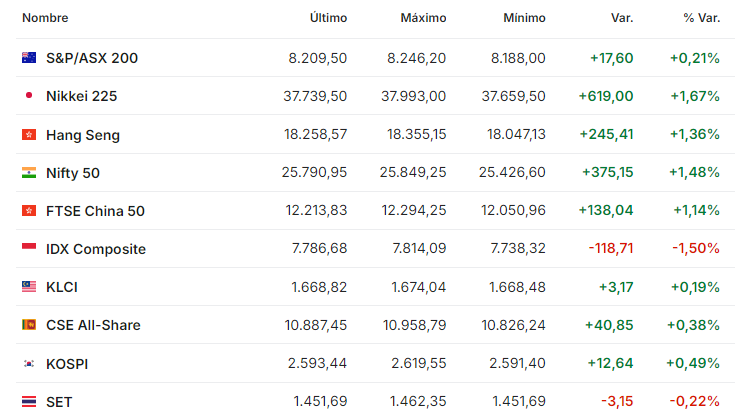Click the Malaysia flag icon next to KLCI

tap(29, 286)
